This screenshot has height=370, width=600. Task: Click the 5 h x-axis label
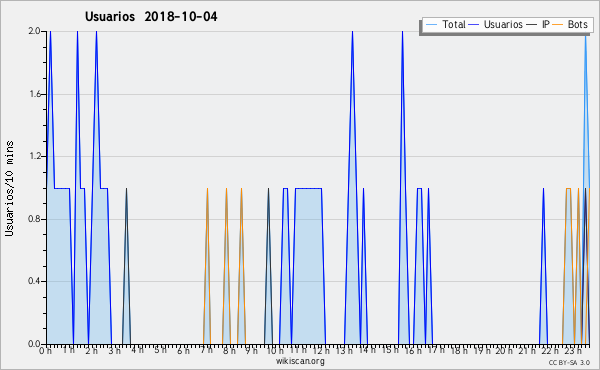160,350
